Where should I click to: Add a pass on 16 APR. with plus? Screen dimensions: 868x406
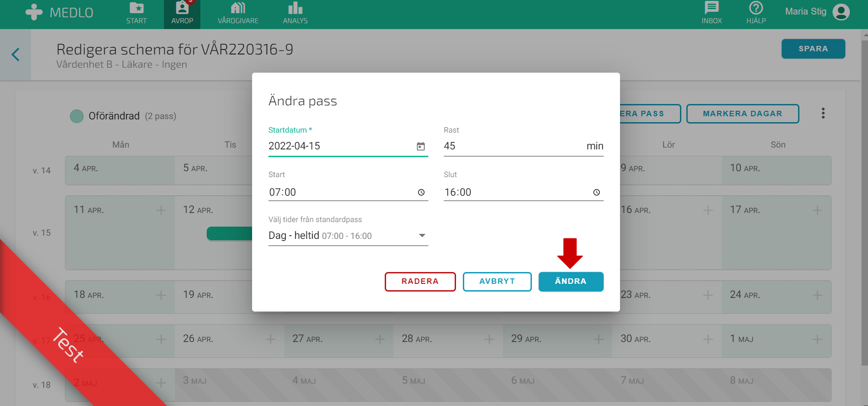tap(708, 210)
